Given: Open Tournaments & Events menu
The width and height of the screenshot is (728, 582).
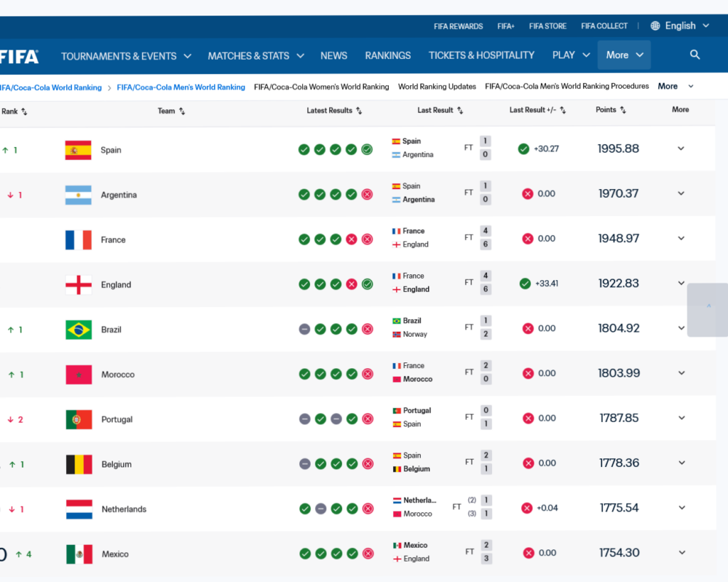Looking at the screenshot, I should (126, 56).
